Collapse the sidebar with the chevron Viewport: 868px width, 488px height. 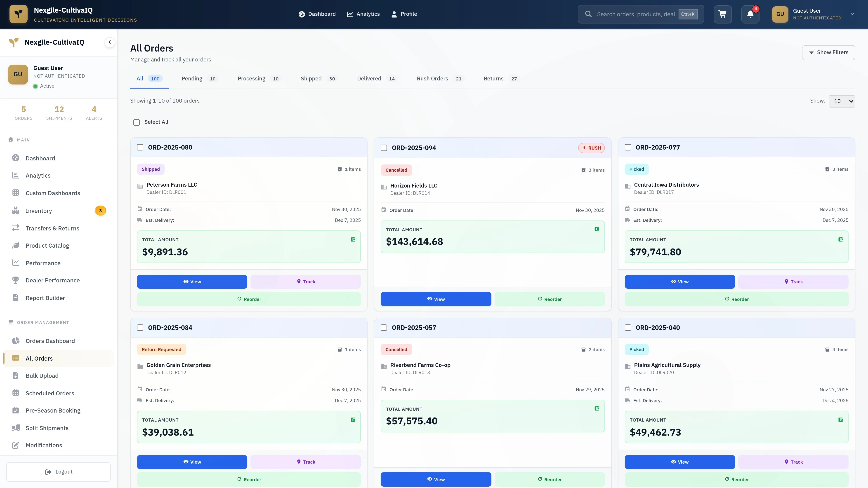tap(109, 42)
